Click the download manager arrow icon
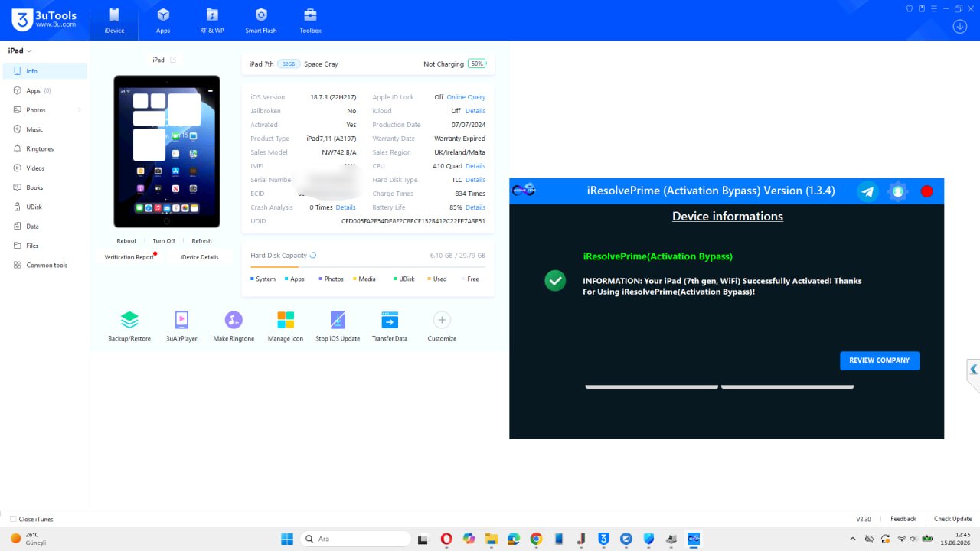 coord(960,26)
